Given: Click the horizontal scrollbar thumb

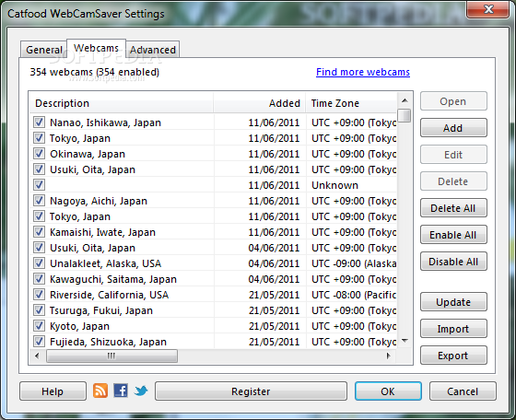Looking at the screenshot, I should pos(111,356).
